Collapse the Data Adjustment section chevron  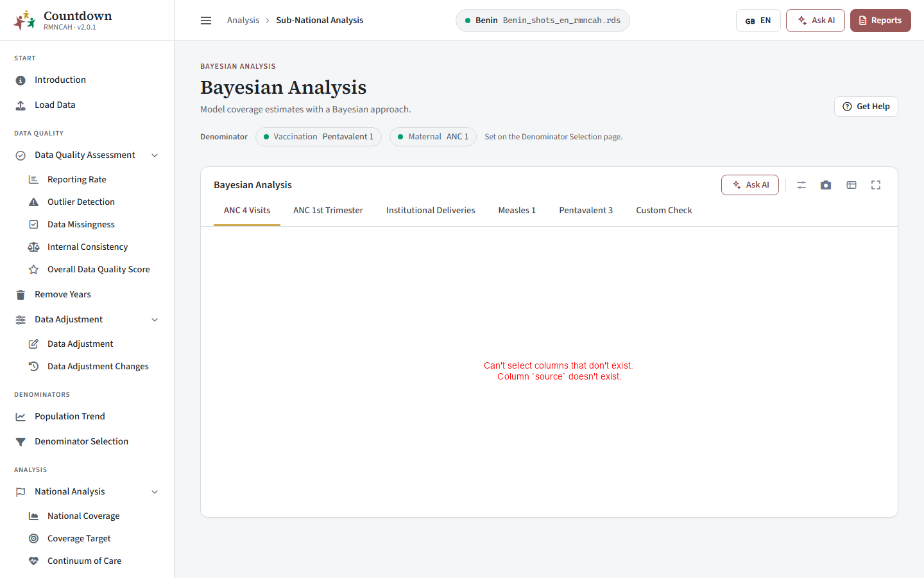(x=155, y=320)
